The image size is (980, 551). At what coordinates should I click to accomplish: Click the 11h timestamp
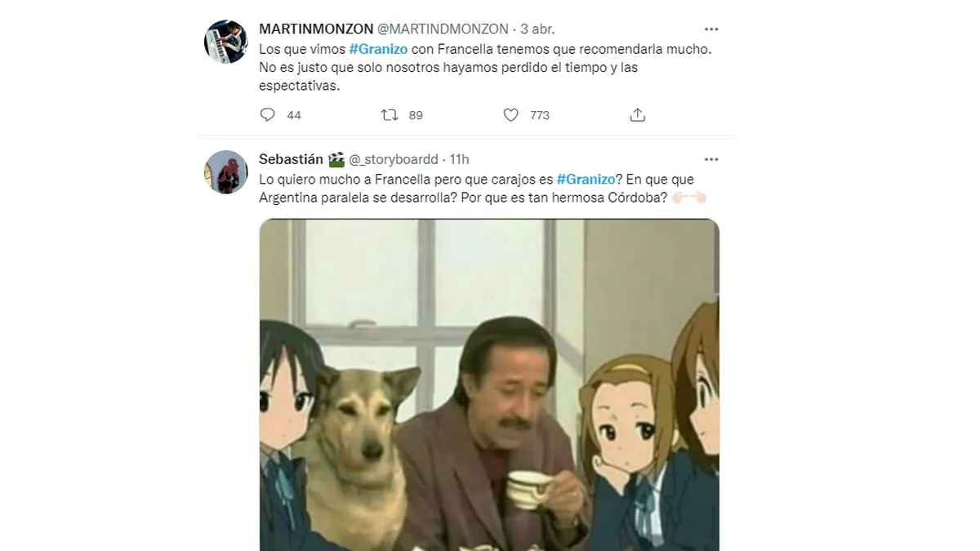click(x=460, y=159)
